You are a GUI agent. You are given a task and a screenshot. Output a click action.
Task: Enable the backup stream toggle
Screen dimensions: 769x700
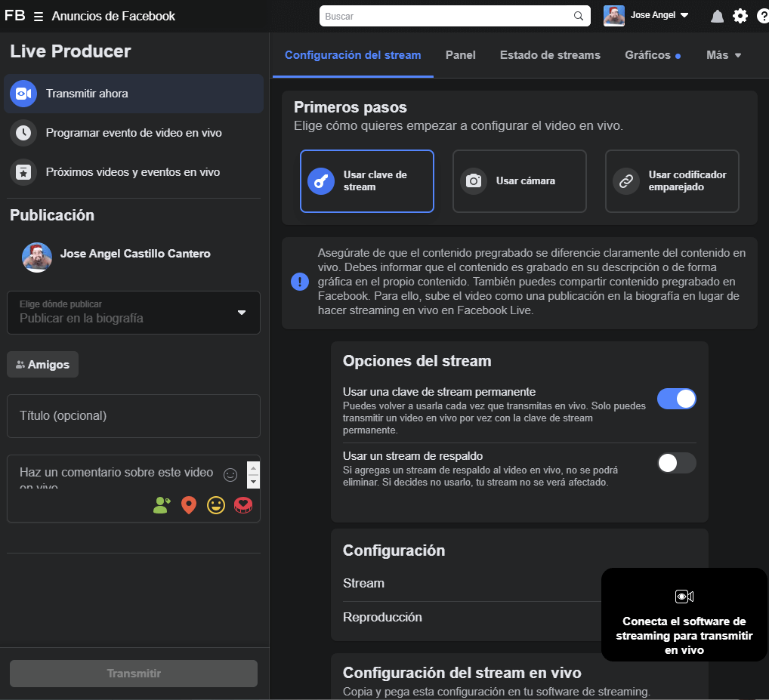(x=676, y=463)
